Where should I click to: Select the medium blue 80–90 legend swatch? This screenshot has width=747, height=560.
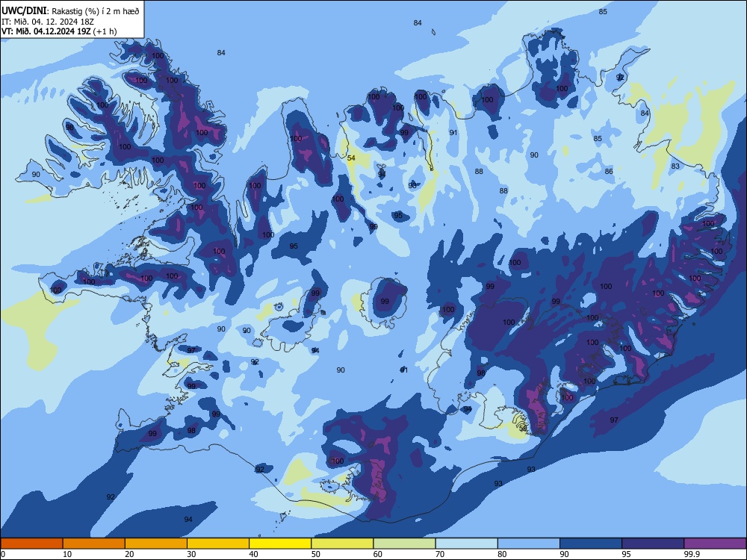pos(529,544)
